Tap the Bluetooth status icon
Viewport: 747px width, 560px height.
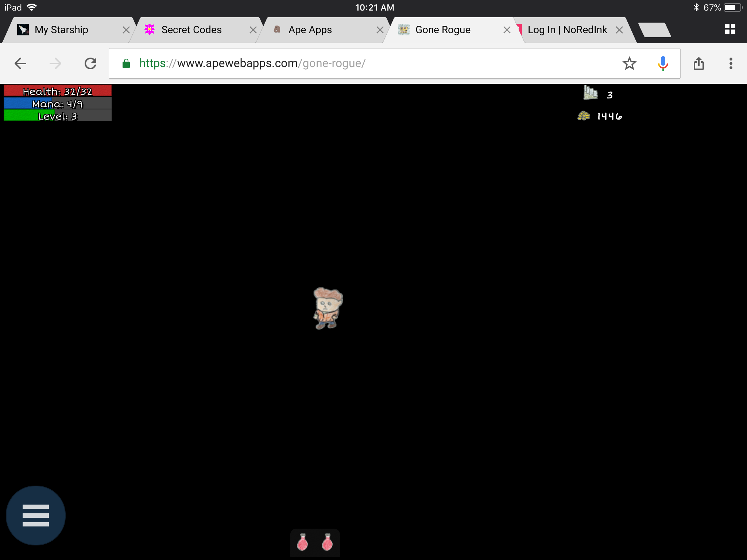[x=696, y=7]
